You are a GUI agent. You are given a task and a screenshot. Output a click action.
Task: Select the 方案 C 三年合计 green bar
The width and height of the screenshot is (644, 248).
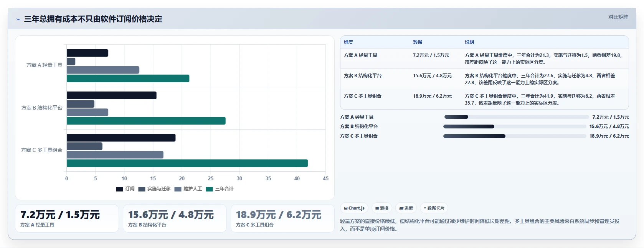click(x=187, y=163)
